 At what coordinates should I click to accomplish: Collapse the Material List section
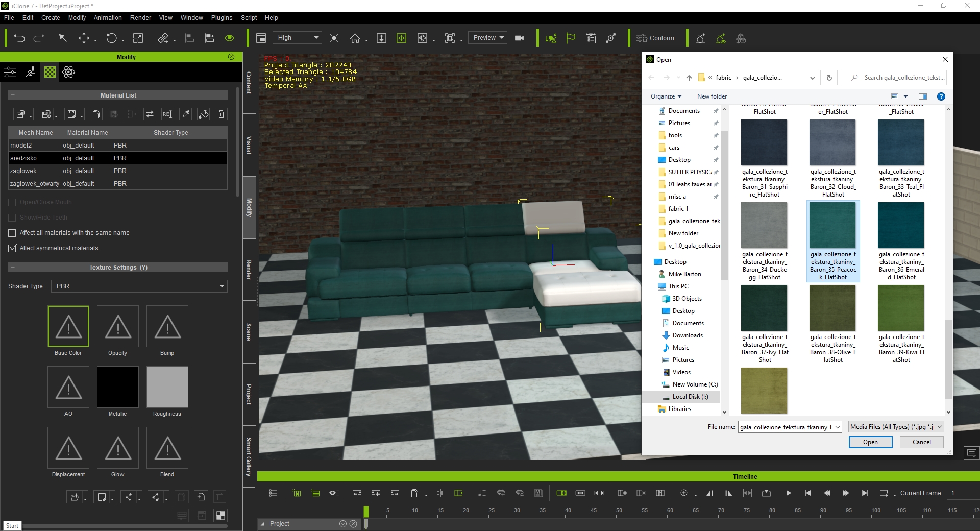13,95
